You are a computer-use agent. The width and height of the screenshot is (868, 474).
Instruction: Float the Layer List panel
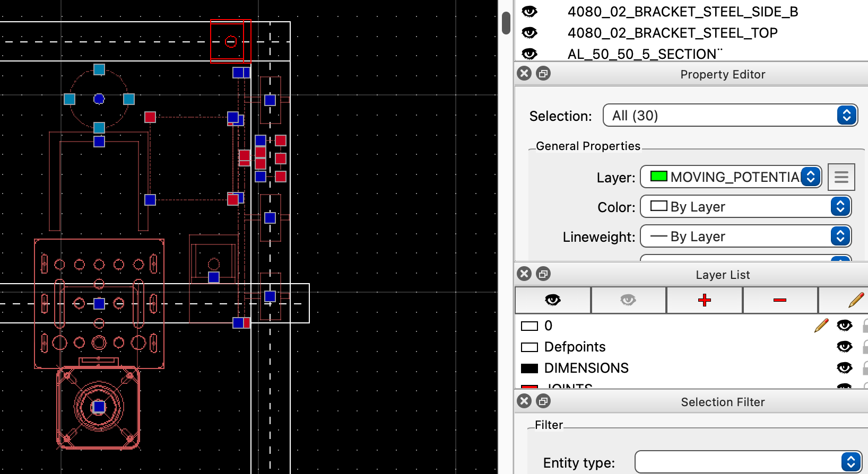coord(543,274)
